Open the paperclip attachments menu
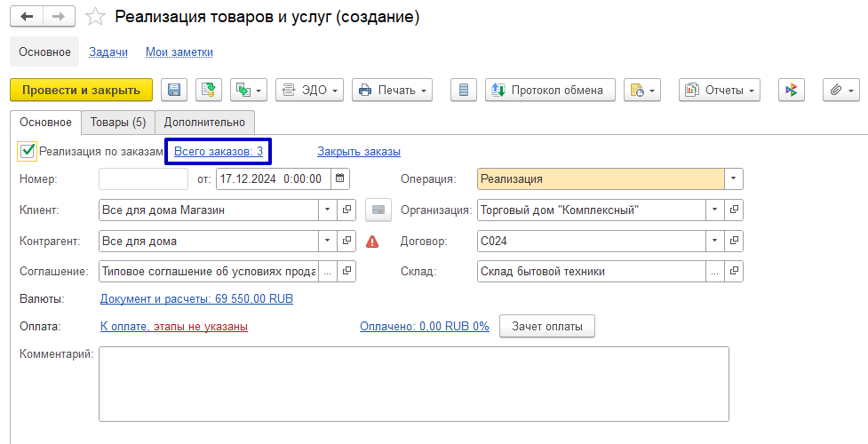Viewport: 868px width, 444px height. (841, 90)
